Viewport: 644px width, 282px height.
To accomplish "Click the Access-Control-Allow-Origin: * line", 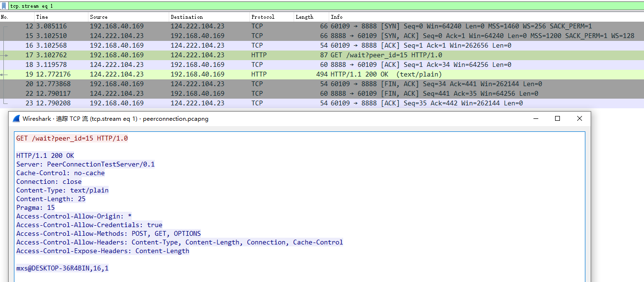I will 74,216.
